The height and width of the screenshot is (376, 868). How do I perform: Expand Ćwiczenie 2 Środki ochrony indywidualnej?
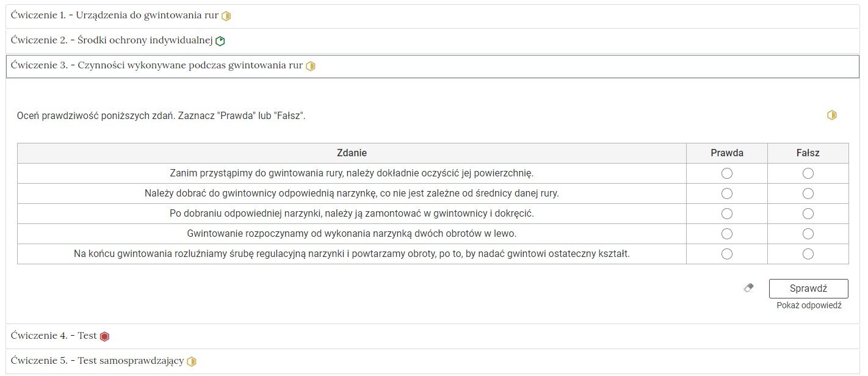tap(433, 41)
